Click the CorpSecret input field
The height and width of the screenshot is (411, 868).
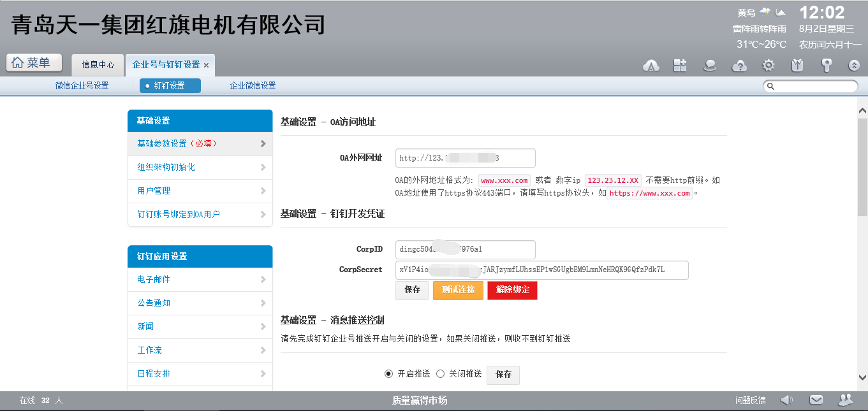click(541, 270)
